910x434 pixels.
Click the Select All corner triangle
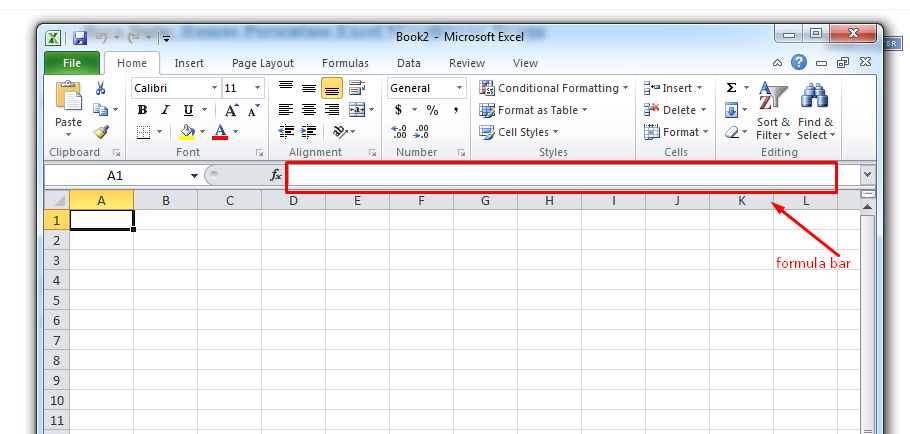click(x=57, y=201)
